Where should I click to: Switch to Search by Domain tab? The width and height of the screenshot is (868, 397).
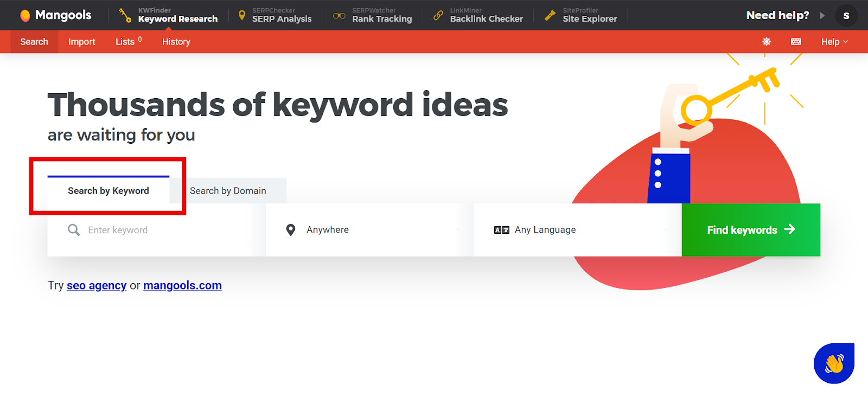(x=228, y=190)
